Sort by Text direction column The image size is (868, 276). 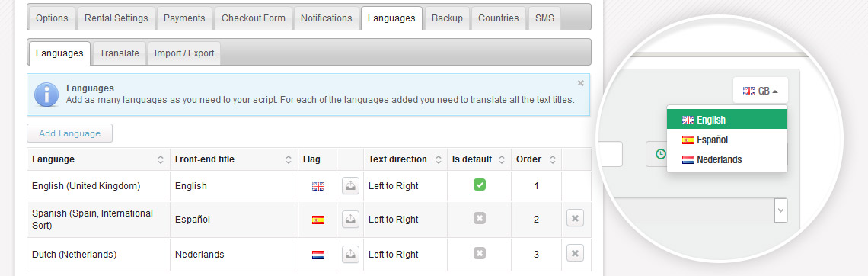point(405,159)
